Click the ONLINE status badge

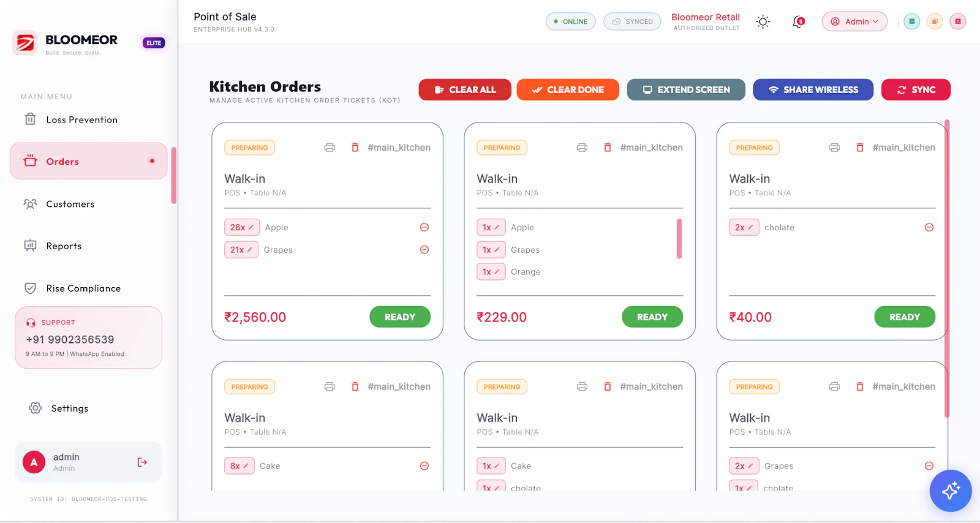coord(571,21)
